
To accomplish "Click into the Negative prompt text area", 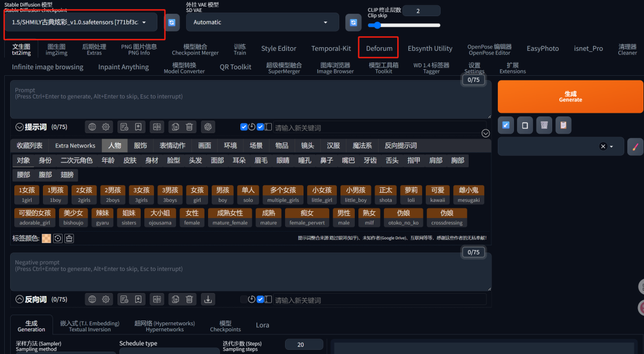I will 250,272.
